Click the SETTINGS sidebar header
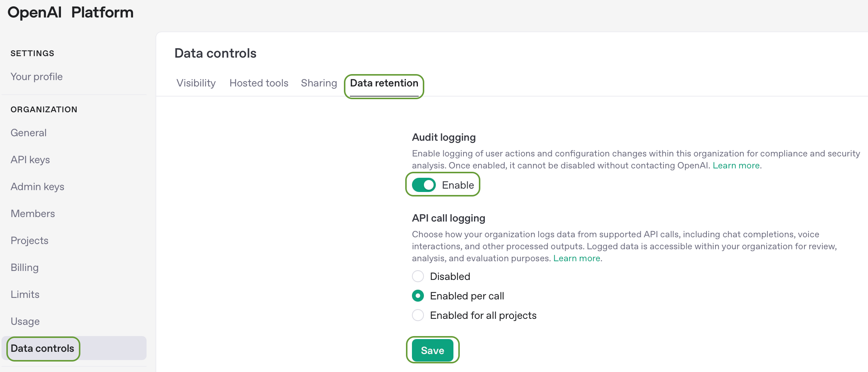The width and height of the screenshot is (868, 372). point(33,54)
